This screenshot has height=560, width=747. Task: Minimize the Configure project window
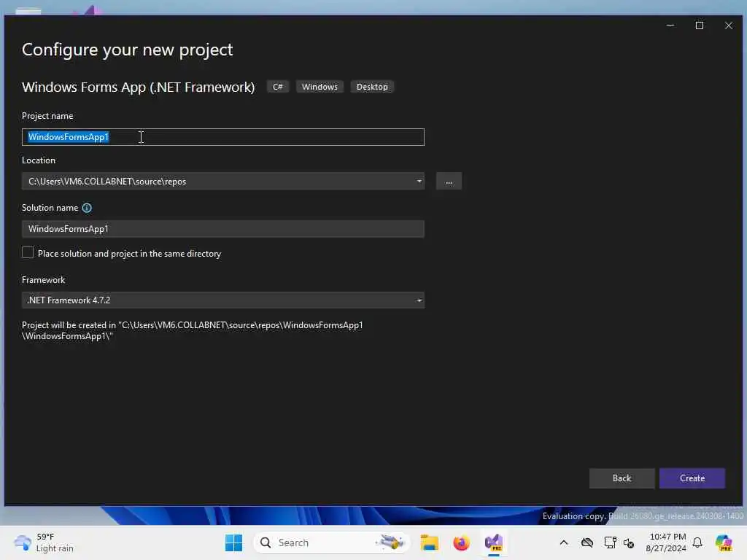(670, 26)
